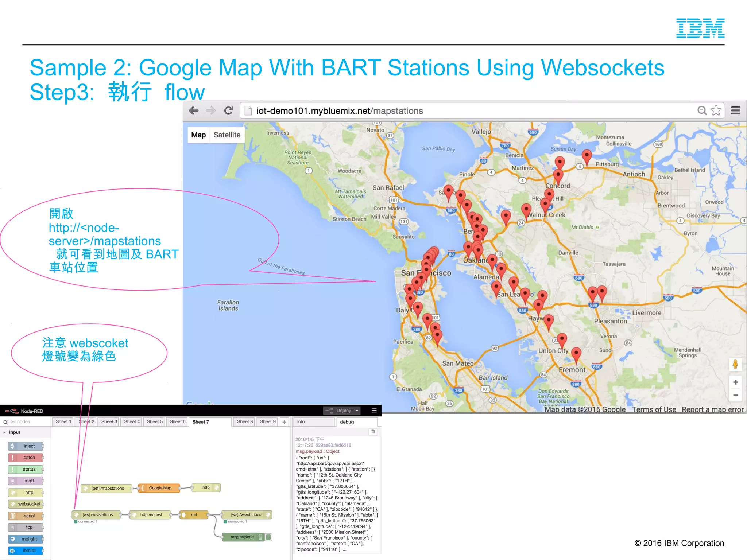Image resolution: width=747 pixels, height=560 pixels.
Task: Select the mqlight palette node
Action: point(26,539)
